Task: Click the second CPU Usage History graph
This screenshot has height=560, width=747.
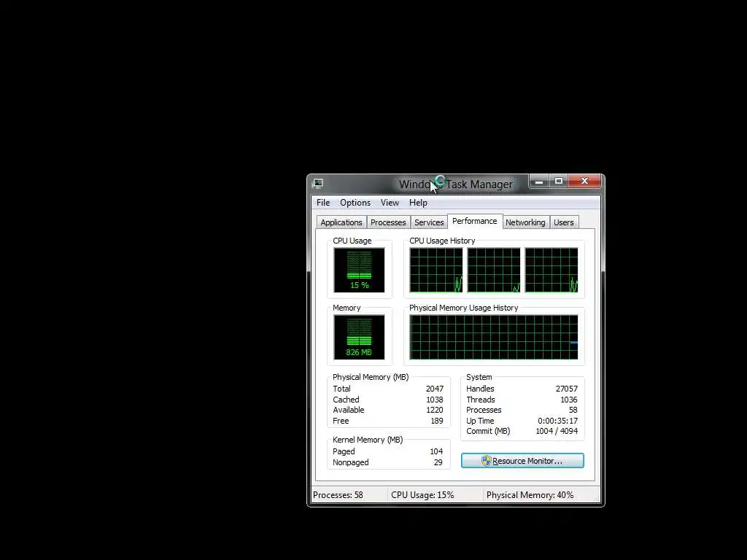Action: click(494, 270)
